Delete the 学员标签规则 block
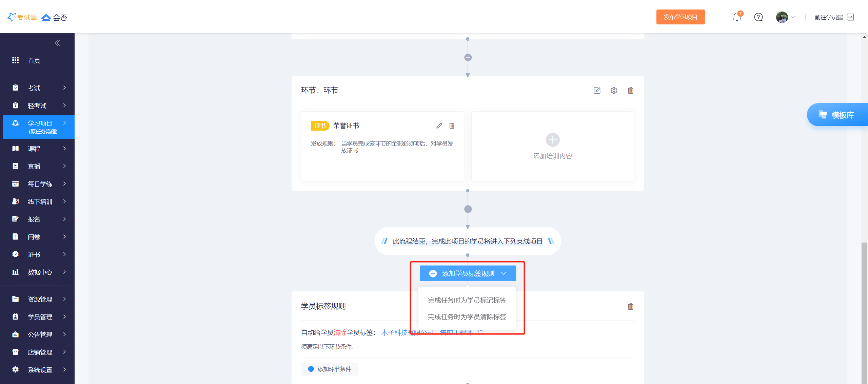 tap(630, 307)
